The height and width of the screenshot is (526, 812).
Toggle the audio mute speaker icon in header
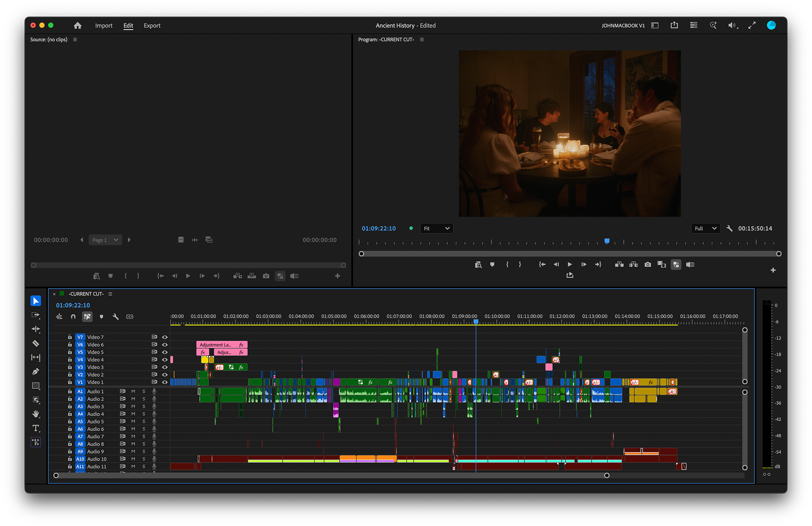coord(732,25)
